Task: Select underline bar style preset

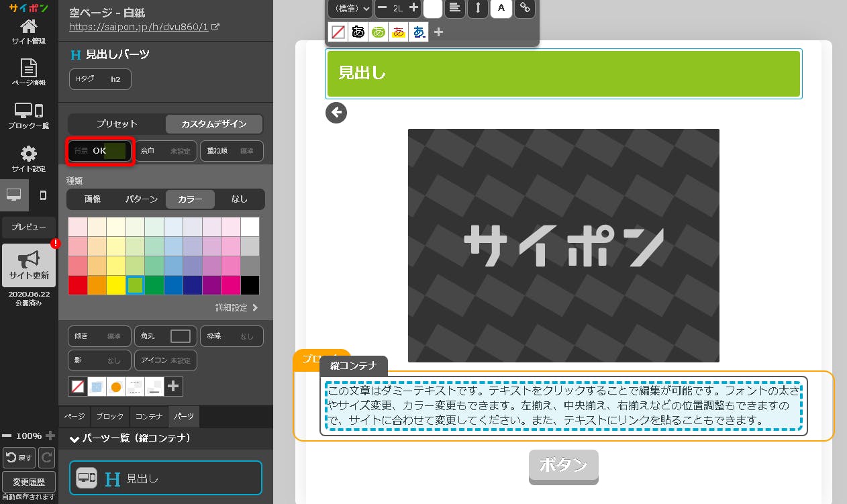Action: [154, 387]
